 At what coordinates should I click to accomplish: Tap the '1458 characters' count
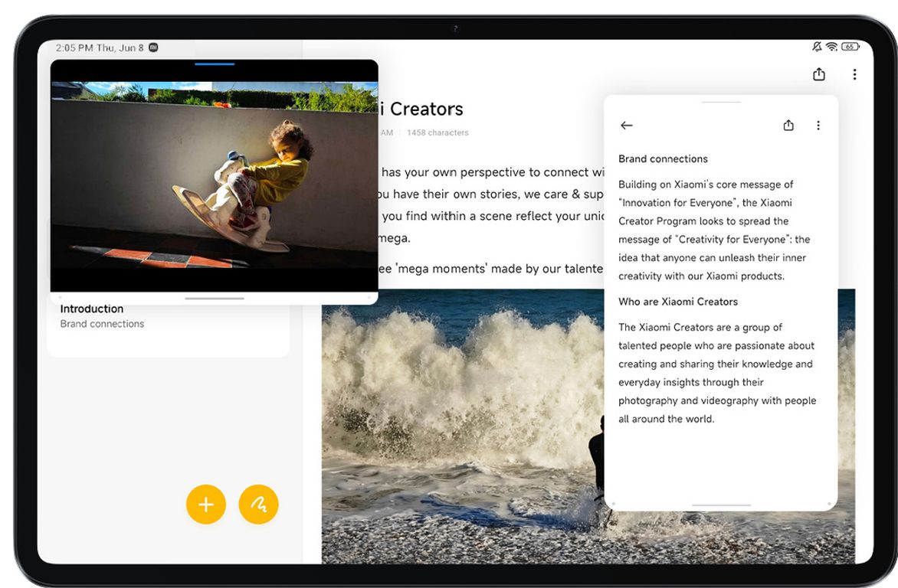point(438,132)
